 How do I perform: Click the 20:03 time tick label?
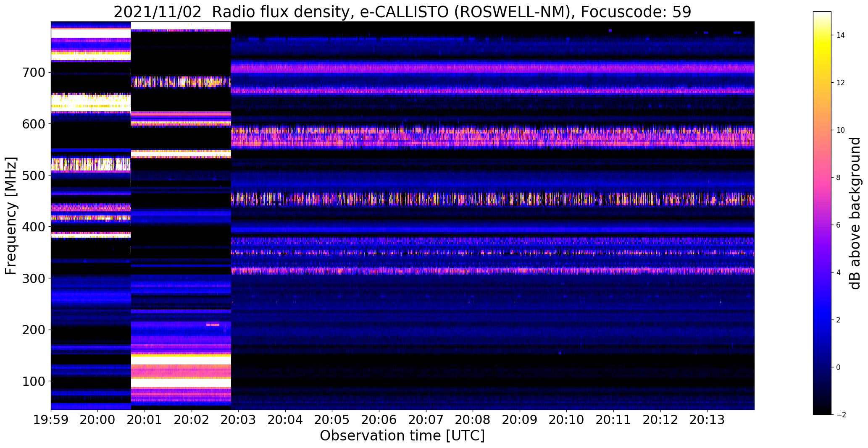239,420
